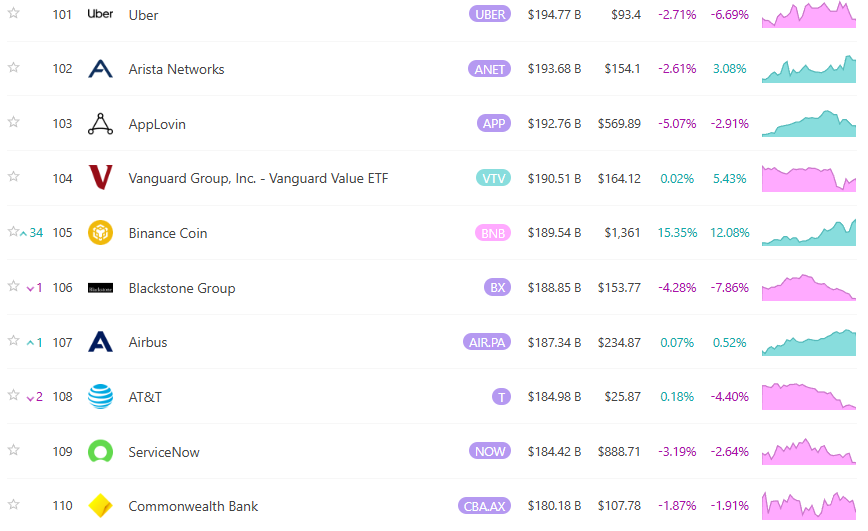This screenshot has height=531, width=868.
Task: Open the Arista Networks sparkline chart
Action: coord(808,69)
